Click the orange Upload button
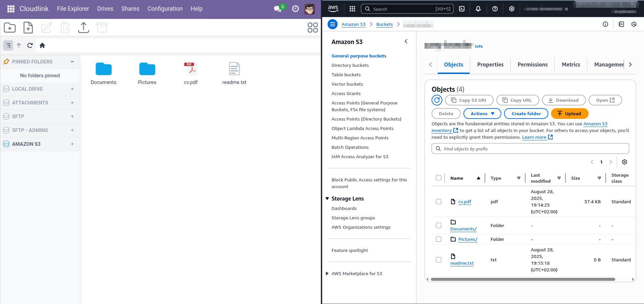 tap(569, 114)
